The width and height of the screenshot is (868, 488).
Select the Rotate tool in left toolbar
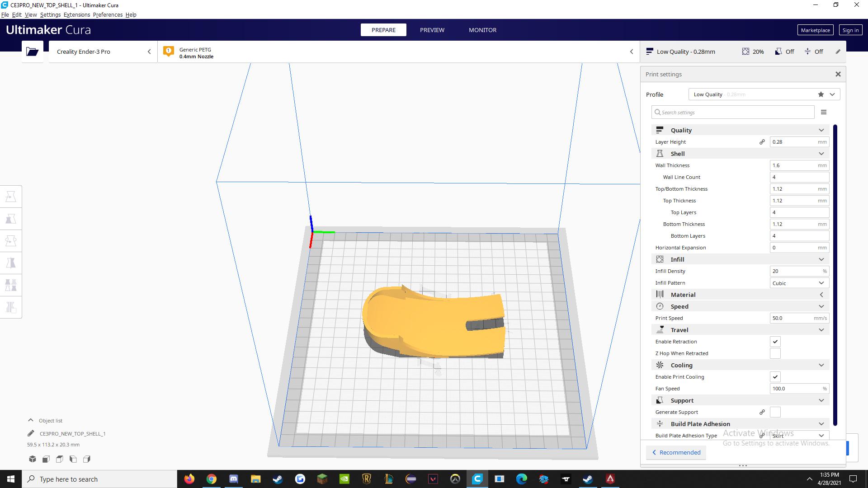(x=11, y=241)
